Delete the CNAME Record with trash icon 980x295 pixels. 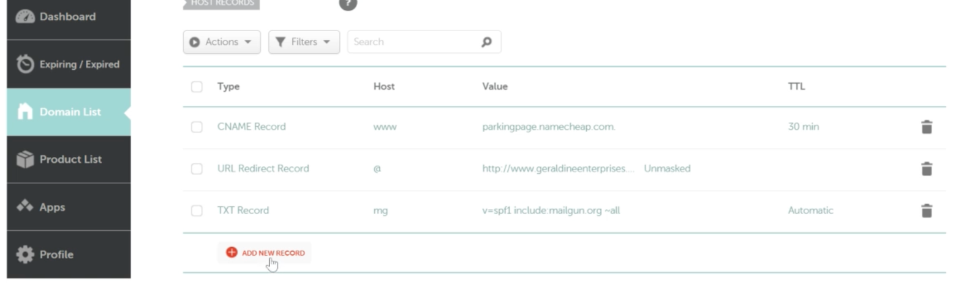pos(926,127)
